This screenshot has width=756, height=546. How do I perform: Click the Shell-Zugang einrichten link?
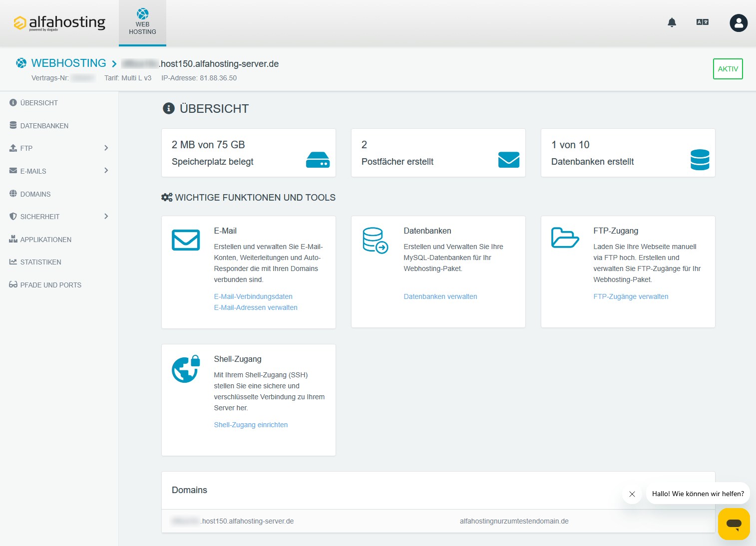tap(251, 425)
